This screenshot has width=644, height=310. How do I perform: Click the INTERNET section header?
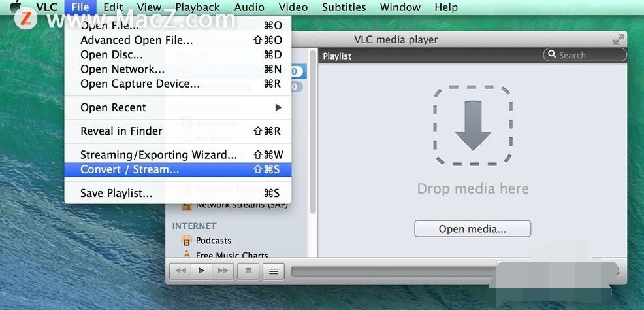tap(194, 226)
